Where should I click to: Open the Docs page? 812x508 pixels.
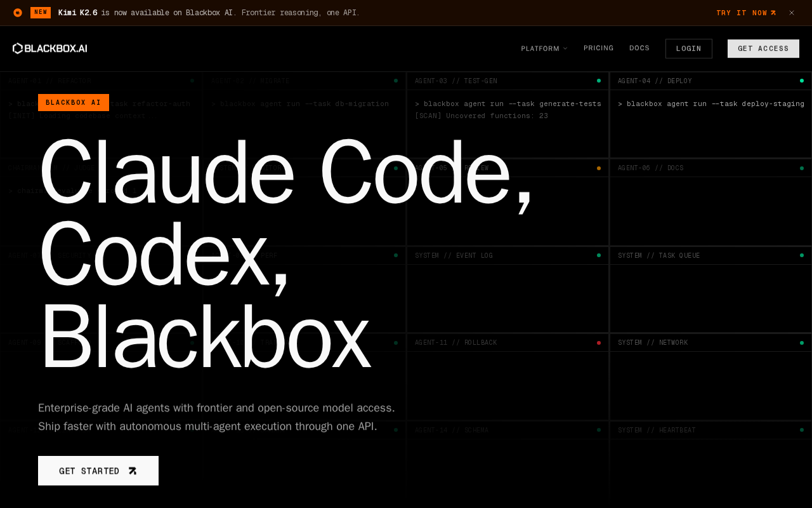(639, 48)
